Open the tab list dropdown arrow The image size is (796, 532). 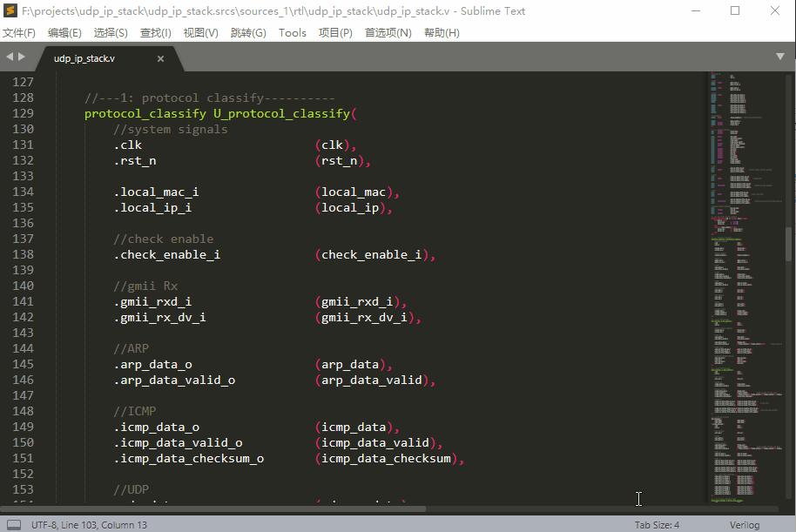(780, 57)
